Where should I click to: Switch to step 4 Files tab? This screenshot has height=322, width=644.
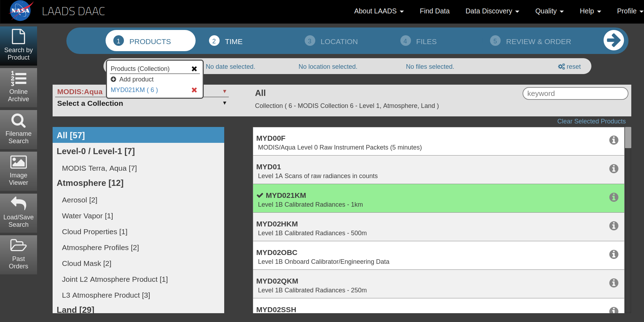click(419, 41)
